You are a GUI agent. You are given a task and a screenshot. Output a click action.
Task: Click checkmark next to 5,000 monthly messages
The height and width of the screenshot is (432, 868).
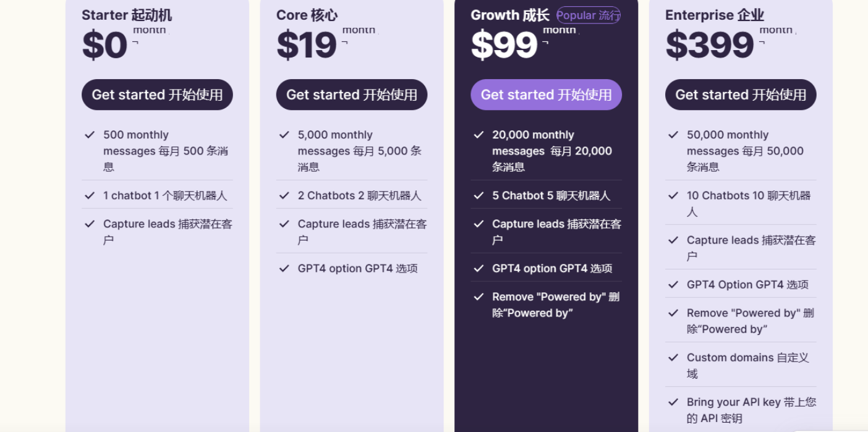[x=284, y=135]
